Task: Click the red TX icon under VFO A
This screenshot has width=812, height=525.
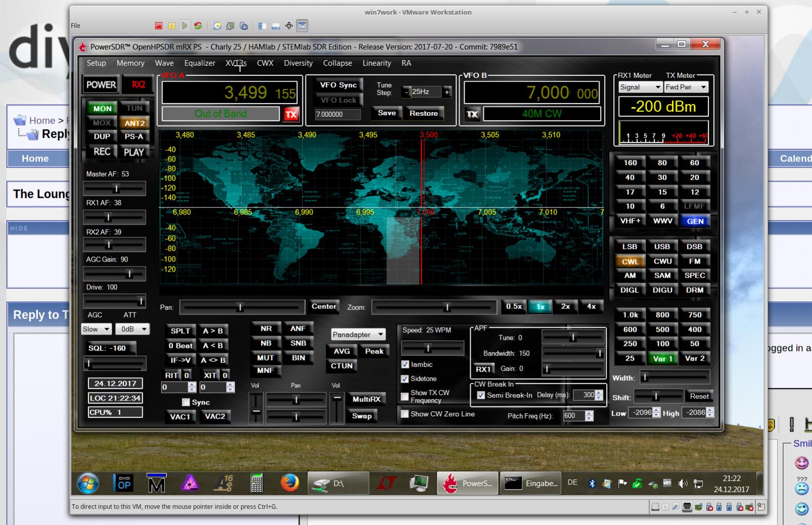Action: pos(291,114)
